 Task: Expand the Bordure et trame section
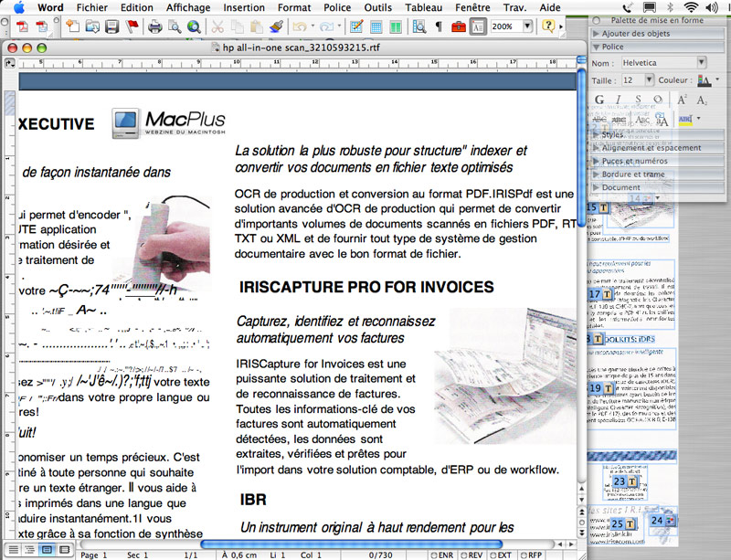[657, 174]
